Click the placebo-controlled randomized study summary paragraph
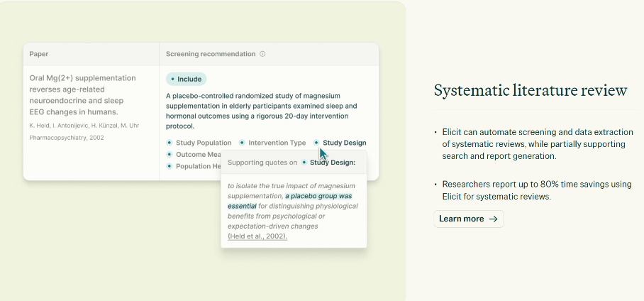Image resolution: width=644 pixels, height=301 pixels. (x=261, y=111)
